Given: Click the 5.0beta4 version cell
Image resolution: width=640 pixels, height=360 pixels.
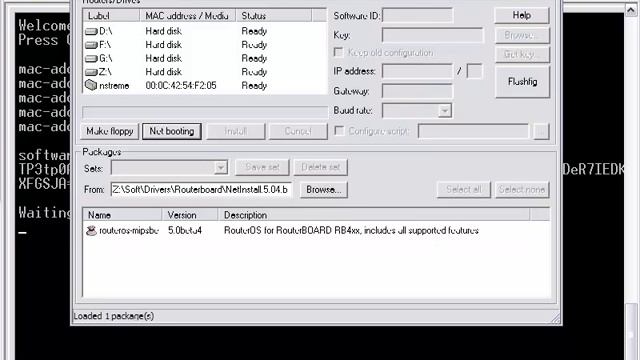Looking at the screenshot, I should click(x=185, y=231).
